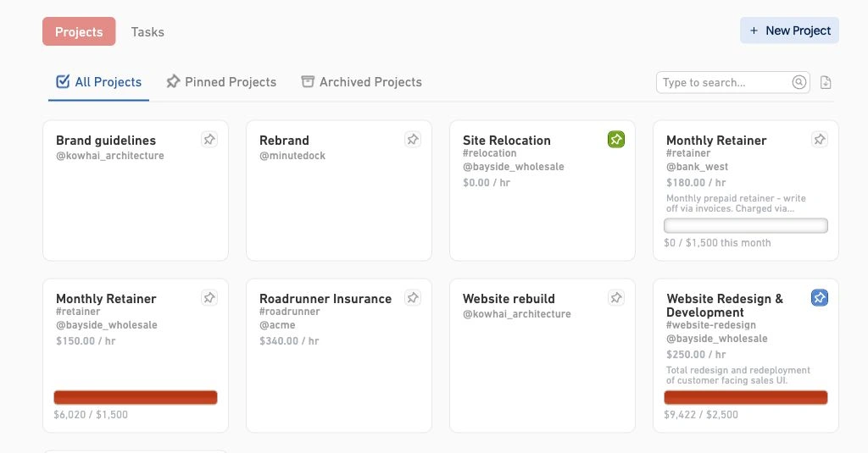The image size is (868, 453).
Task: Open the Archived Projects tab
Action: tap(361, 82)
